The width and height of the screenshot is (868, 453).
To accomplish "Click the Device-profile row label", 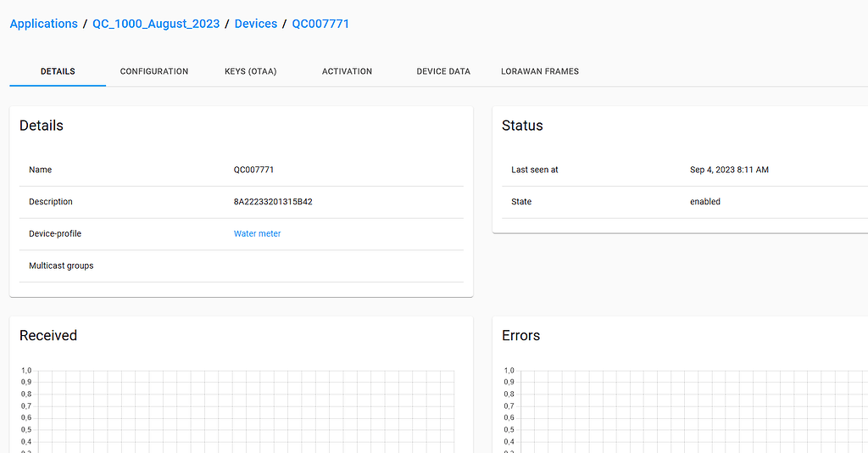I will (55, 233).
